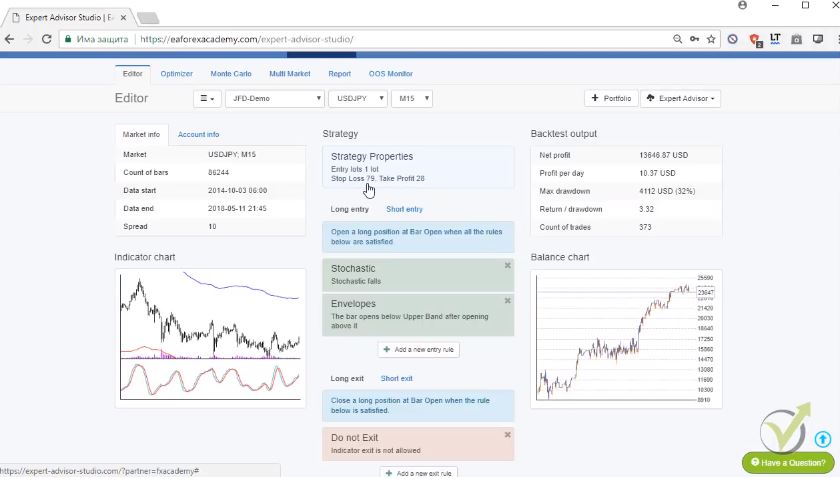840x478 pixels.
Task: Click the Indicator chart thumbnail
Action: click(210, 336)
